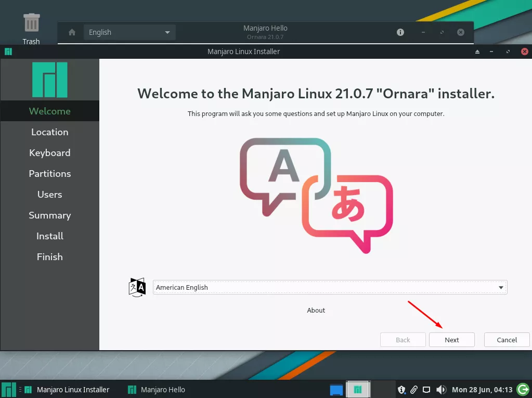Switch to the second empty workspace in the pager
Viewport: 532px width, 398px height.
(382, 390)
